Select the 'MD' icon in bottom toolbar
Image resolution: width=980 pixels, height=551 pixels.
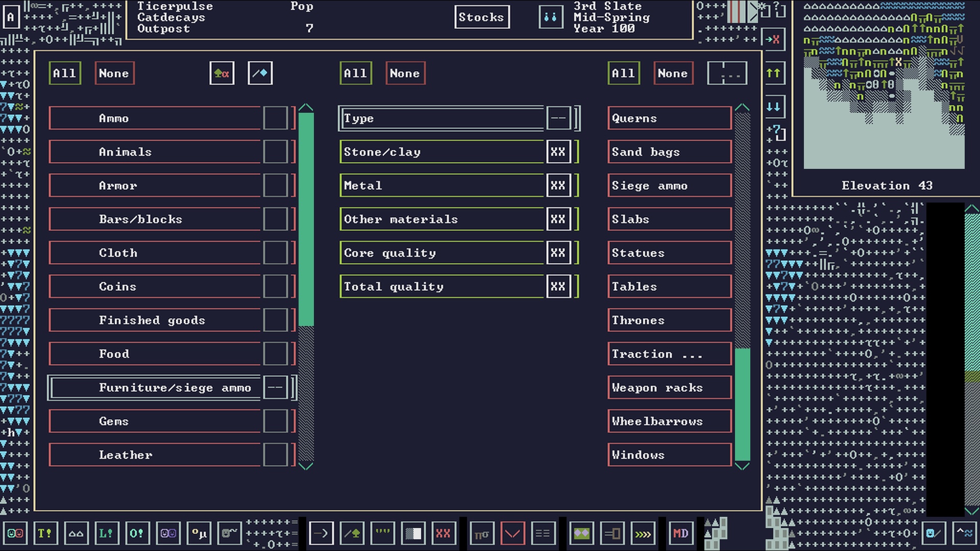680,533
